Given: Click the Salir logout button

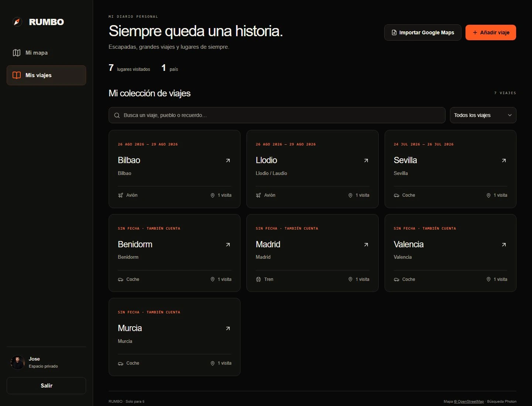Looking at the screenshot, I should [x=46, y=386].
